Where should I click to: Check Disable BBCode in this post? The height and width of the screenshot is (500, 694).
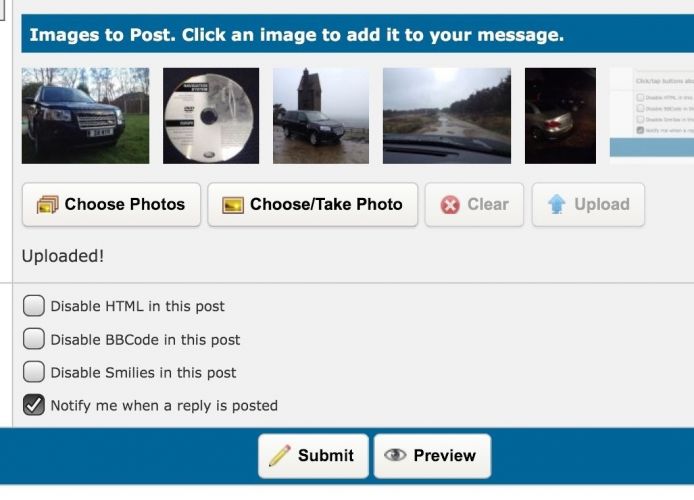(x=34, y=339)
